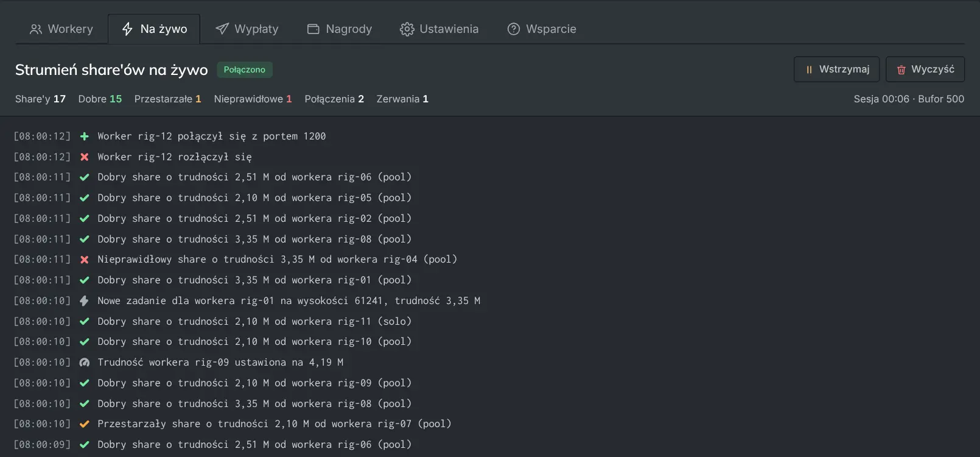The width and height of the screenshot is (980, 457).
Task: Click green check icon on rig-11 (solo) row
Action: pyautogui.click(x=85, y=321)
